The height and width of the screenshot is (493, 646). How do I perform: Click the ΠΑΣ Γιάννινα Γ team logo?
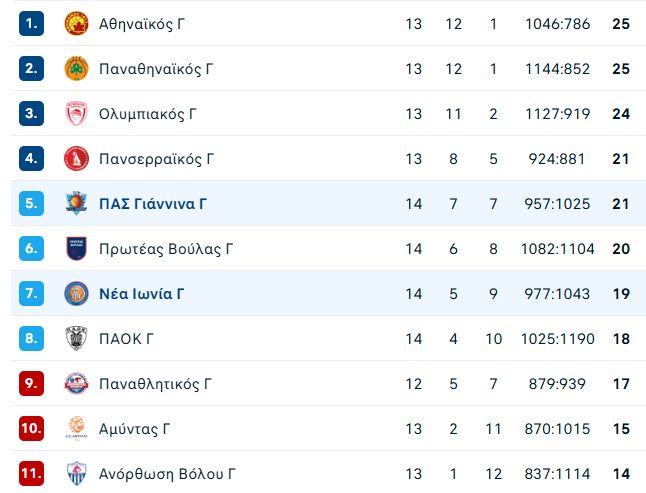[x=76, y=204]
